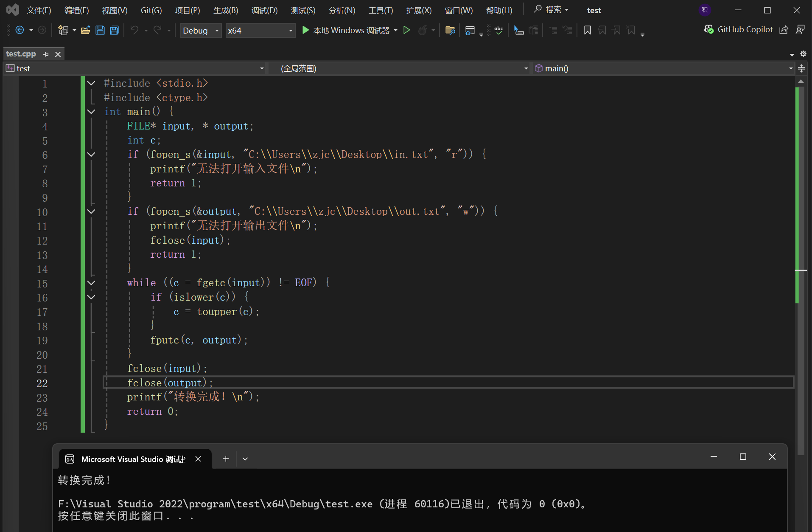This screenshot has height=532, width=812.
Task: Pin the test.cpp tab
Action: 46,54
